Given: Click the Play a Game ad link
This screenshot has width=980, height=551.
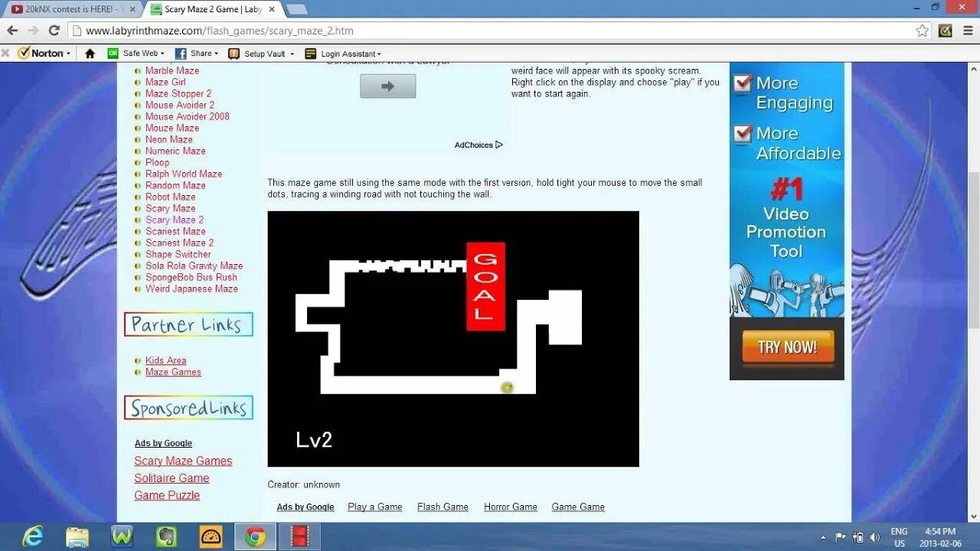Looking at the screenshot, I should (374, 507).
